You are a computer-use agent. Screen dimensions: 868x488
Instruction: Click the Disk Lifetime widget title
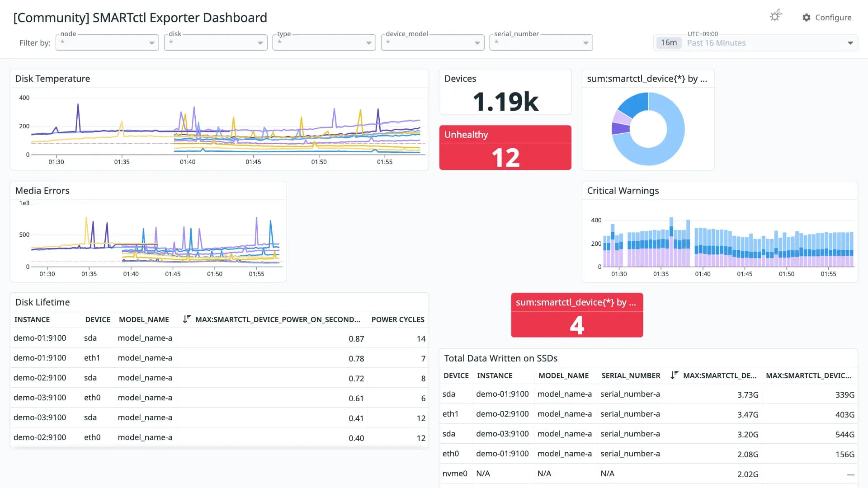42,302
